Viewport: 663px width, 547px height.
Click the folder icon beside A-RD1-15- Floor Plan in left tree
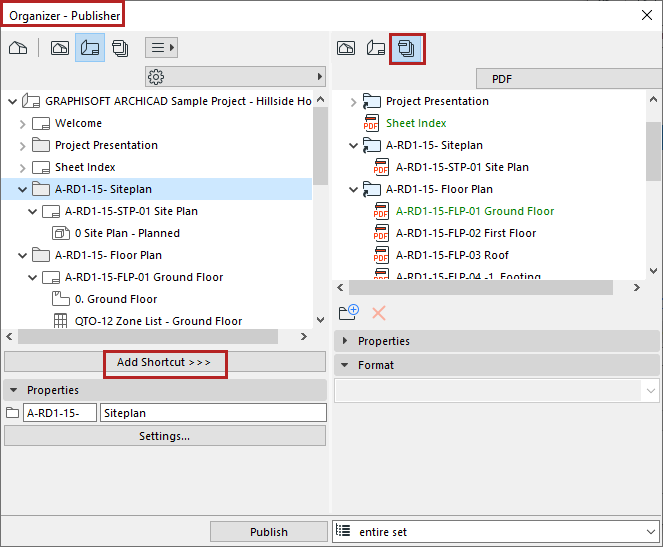coord(41,255)
